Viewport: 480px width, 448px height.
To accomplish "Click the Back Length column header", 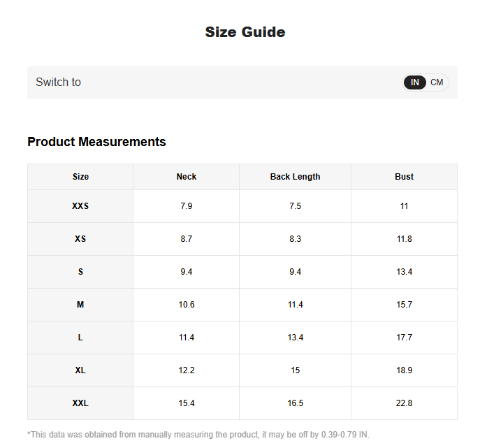I will coord(295,177).
